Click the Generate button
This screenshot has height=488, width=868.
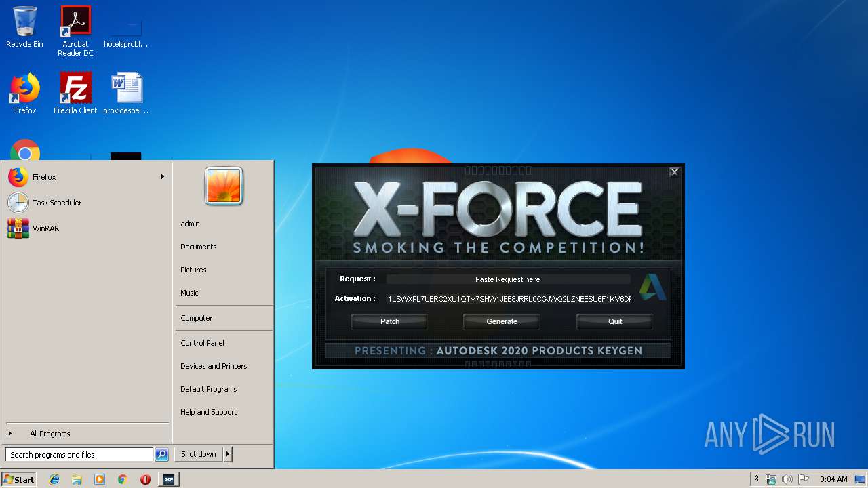[501, 321]
